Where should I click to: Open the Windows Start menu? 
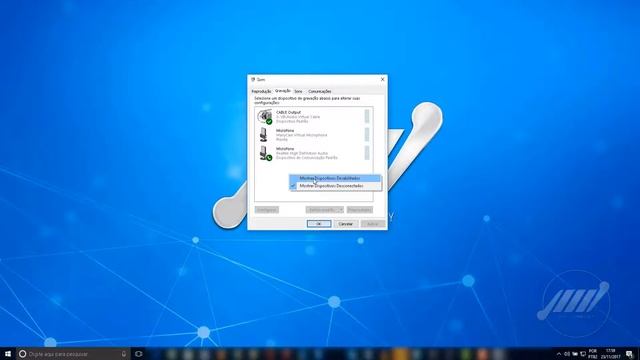tap(8, 353)
